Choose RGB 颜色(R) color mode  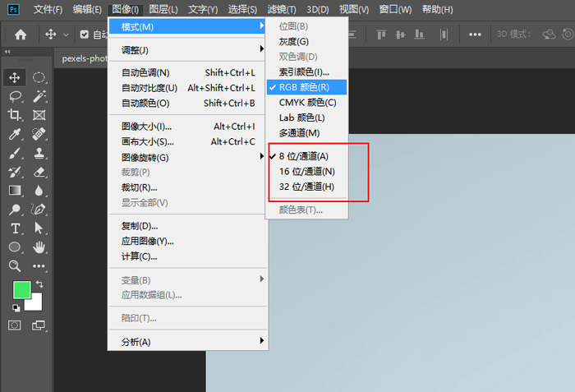(x=306, y=87)
